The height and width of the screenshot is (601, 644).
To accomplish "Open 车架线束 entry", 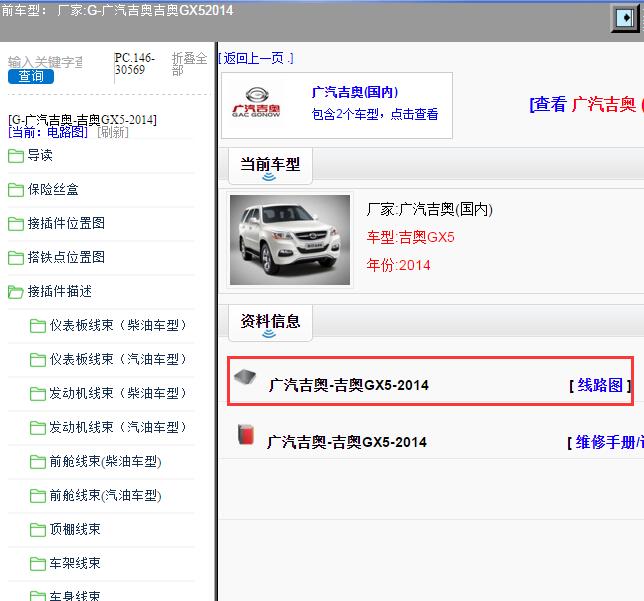I will click(75, 564).
